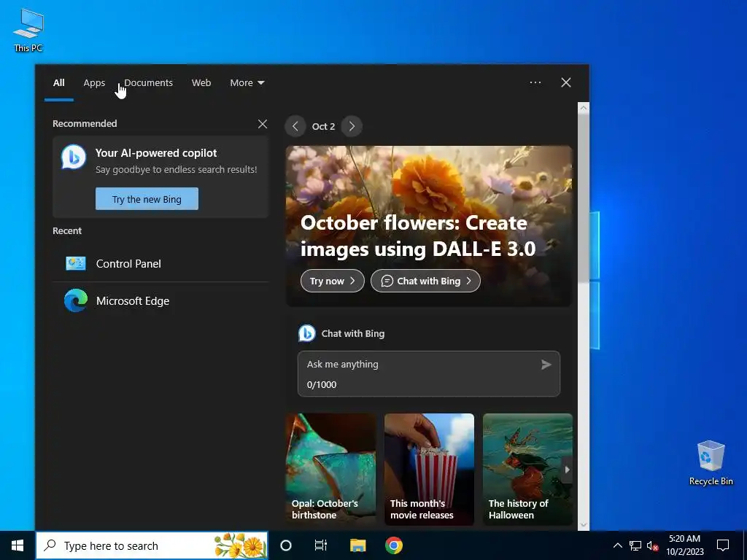Launch File Explorer from the taskbar
The width and height of the screenshot is (747, 560).
357,545
